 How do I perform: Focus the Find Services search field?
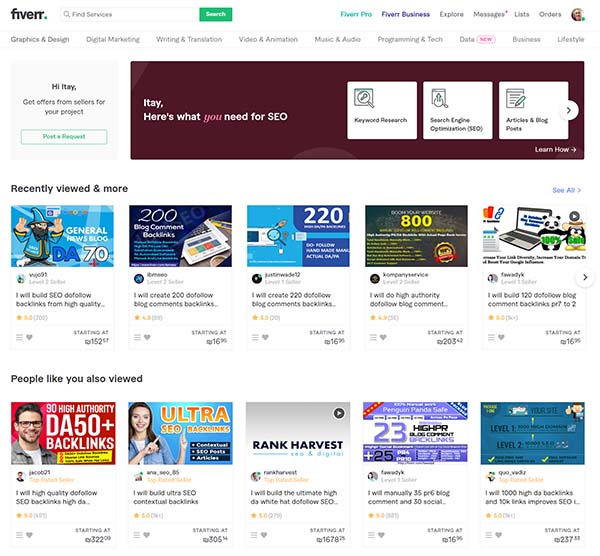130,14
